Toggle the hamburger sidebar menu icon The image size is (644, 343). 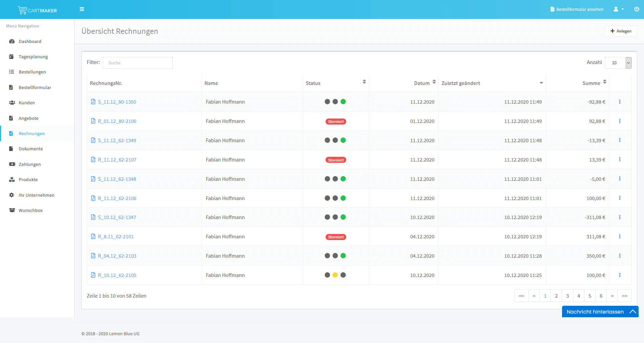pos(82,9)
